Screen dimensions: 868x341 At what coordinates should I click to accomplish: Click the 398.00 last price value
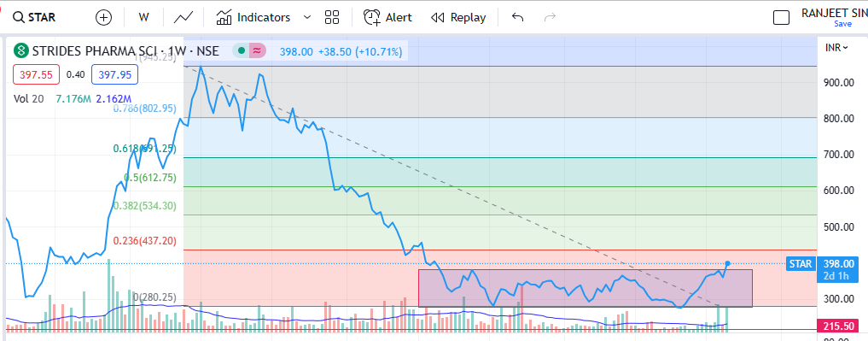[x=297, y=51]
